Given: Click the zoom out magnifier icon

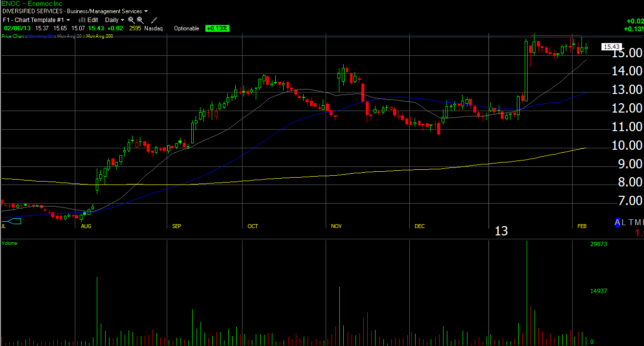Looking at the screenshot, I should [x=140, y=20].
